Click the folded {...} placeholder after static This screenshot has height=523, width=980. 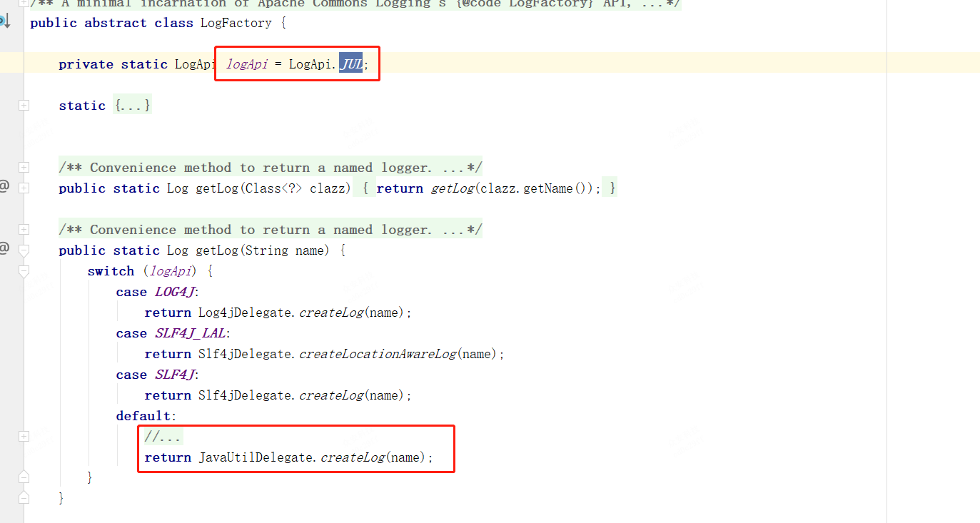(132, 106)
